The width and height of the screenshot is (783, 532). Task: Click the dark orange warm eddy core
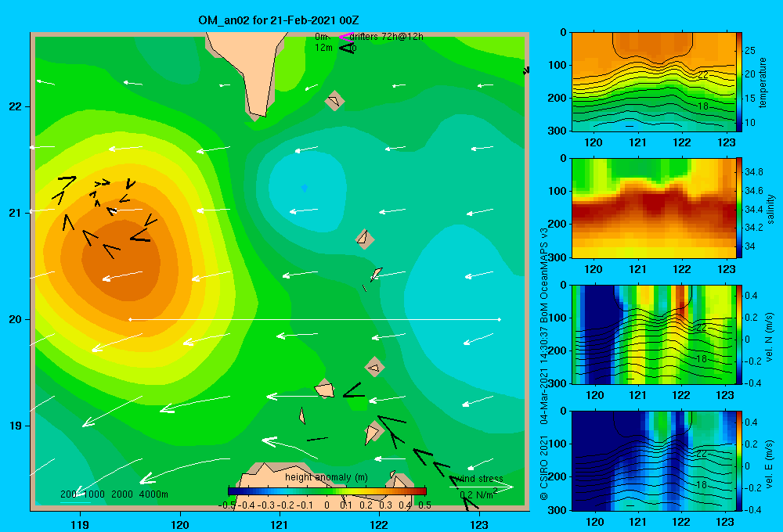tap(121, 261)
